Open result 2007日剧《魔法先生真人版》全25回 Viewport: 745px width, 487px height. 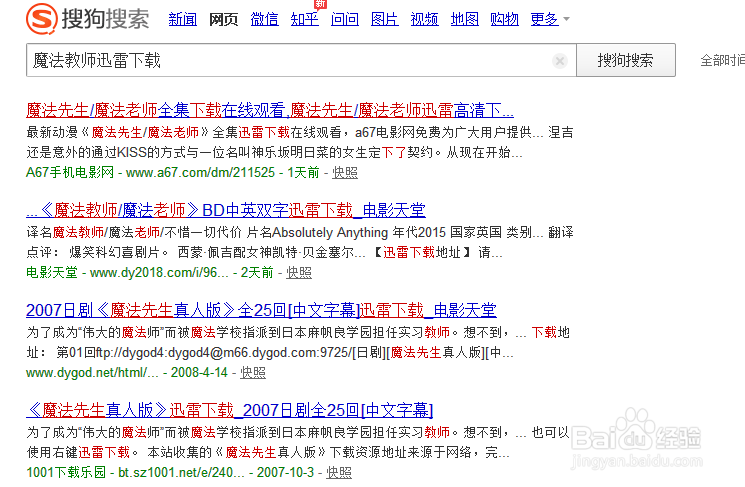coord(261,310)
